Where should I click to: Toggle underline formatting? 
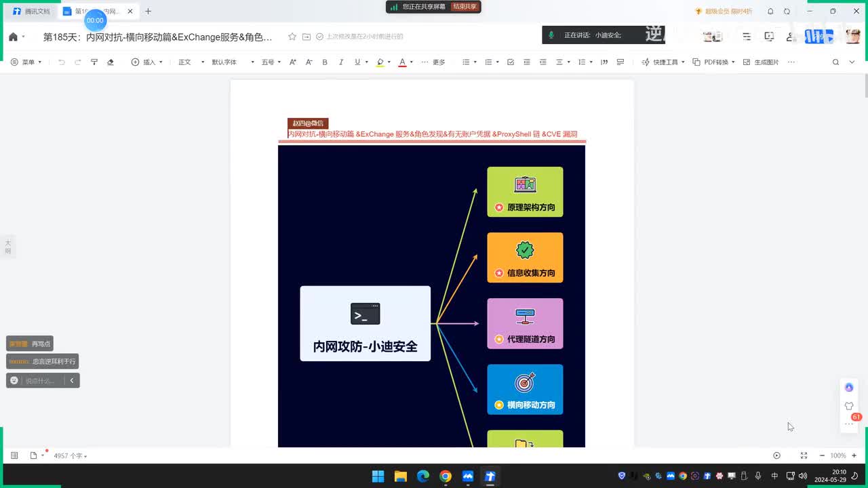357,62
